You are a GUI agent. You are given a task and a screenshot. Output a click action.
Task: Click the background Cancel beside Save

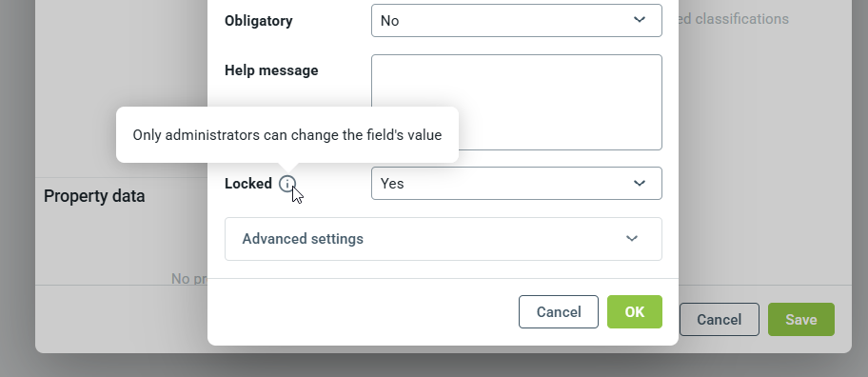pos(720,320)
